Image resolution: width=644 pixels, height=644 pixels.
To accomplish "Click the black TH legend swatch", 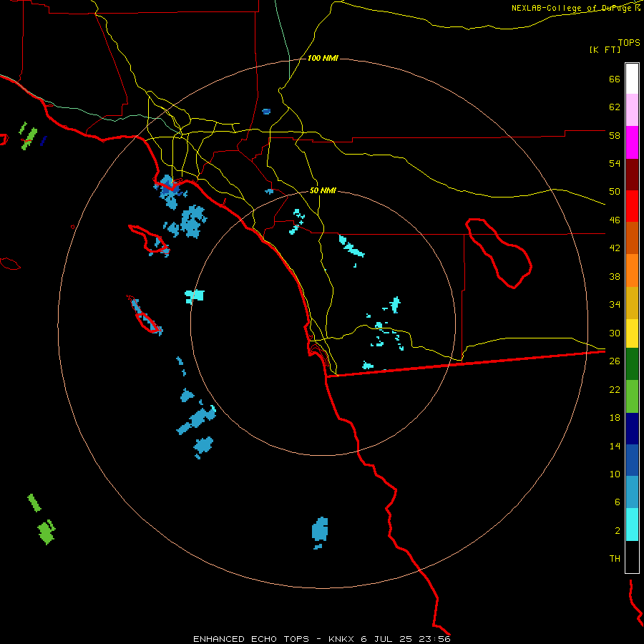I will point(632,557).
